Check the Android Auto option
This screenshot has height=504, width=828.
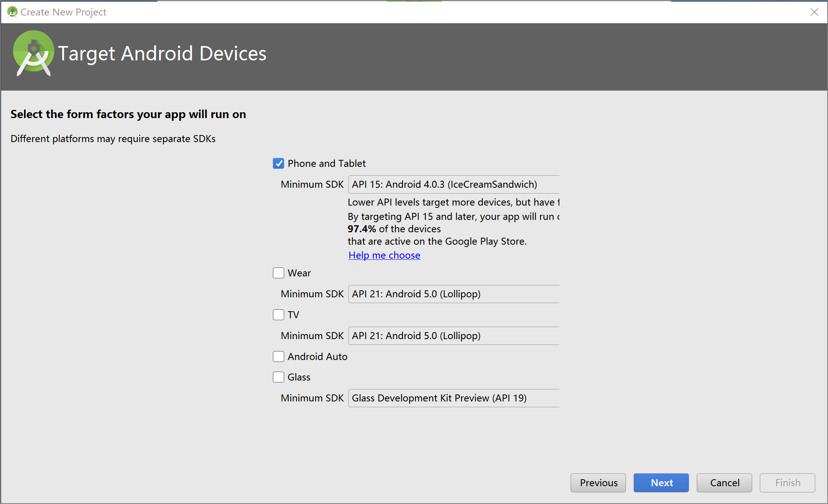[278, 357]
